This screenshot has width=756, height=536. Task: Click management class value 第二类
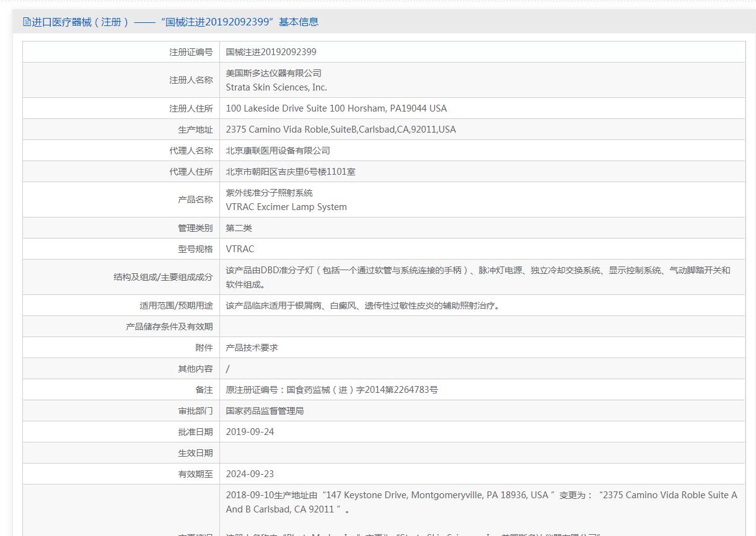coord(239,228)
